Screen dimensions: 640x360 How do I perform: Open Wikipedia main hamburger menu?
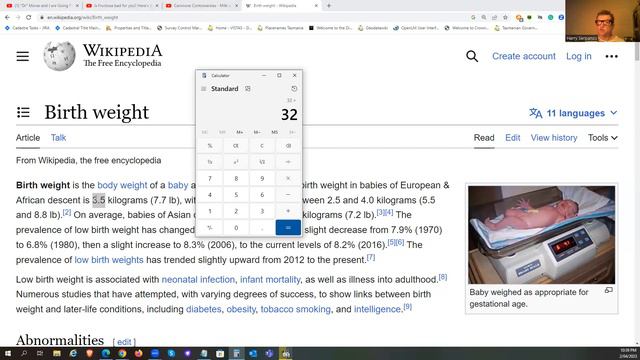23,56
